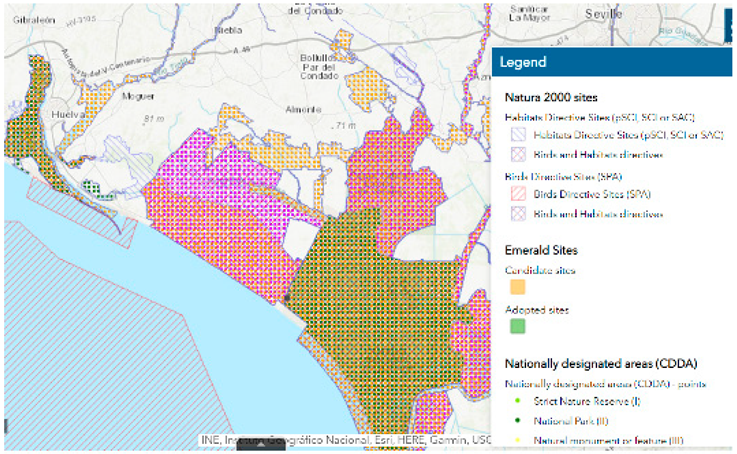Screen dimensions: 737x454
Task: Click the "81 m" elevation label
Action: click(x=154, y=119)
